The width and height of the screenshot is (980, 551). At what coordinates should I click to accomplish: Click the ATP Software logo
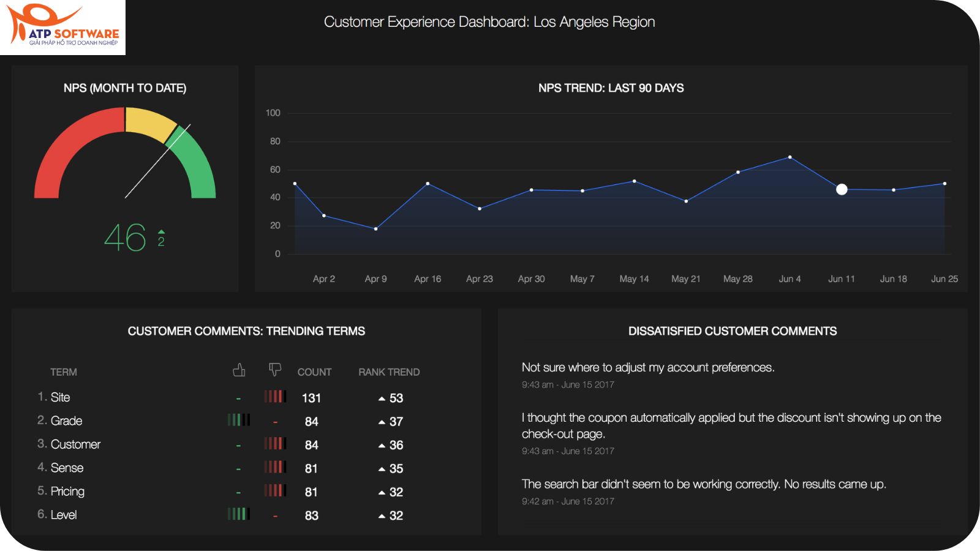pos(62,28)
